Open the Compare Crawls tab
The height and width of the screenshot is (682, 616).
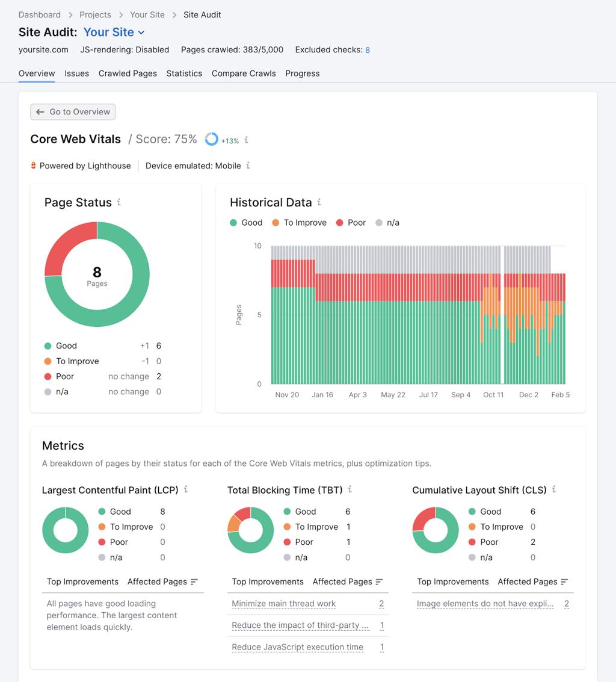click(244, 73)
